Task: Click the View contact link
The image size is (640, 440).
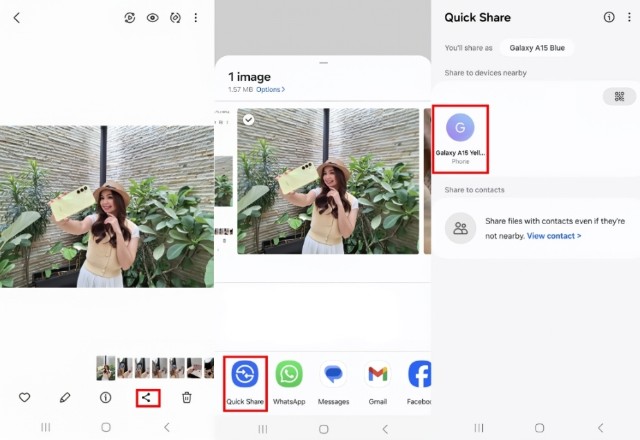Action: pyautogui.click(x=554, y=236)
